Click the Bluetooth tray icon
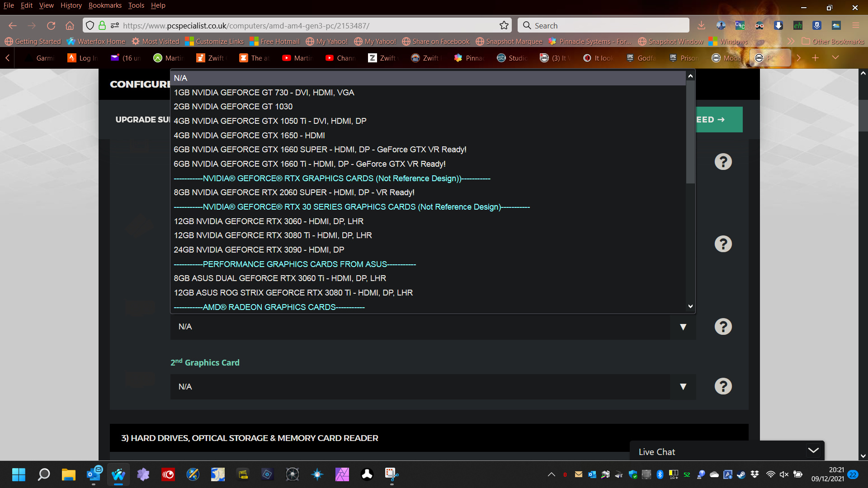 pos(660,474)
